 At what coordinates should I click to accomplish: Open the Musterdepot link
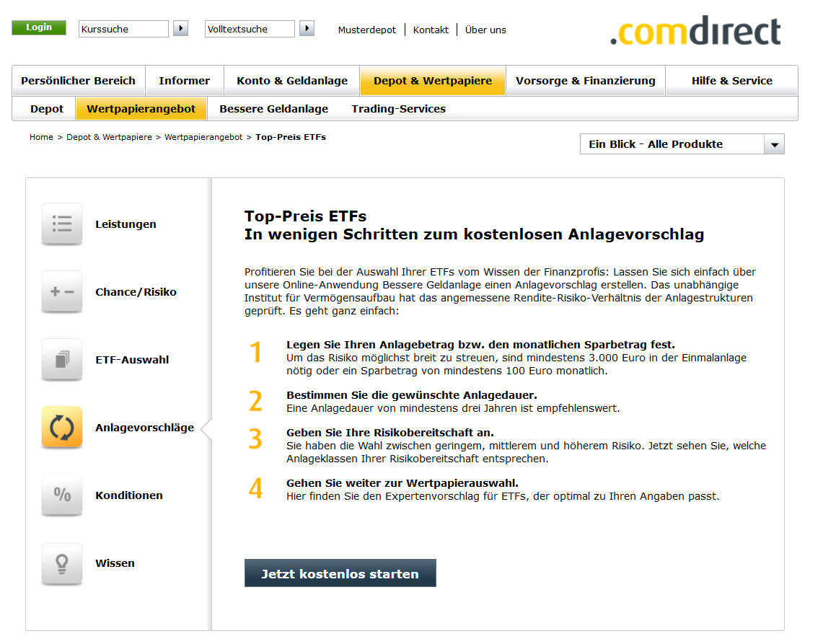click(367, 30)
